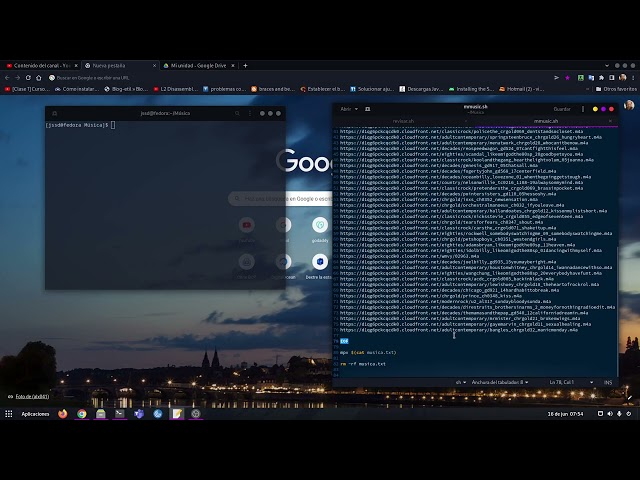This screenshot has height=480, width=640.
Task: Click Guardar save button
Action: click(562, 109)
